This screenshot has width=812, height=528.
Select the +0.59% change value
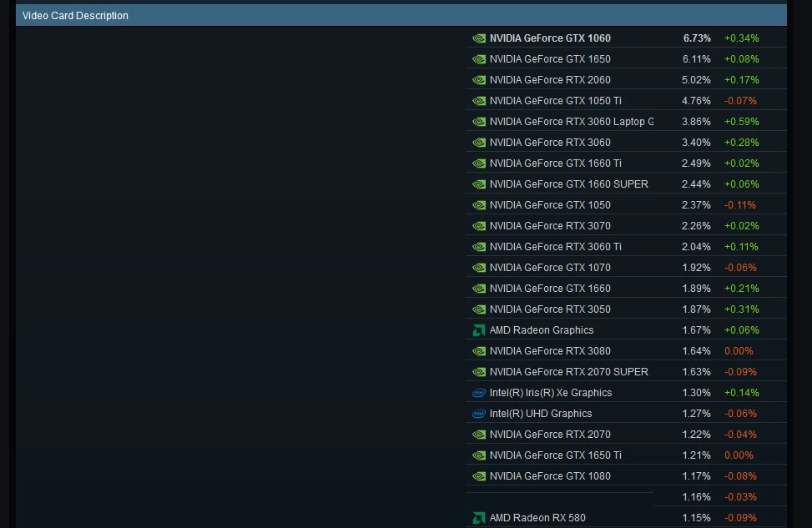[742, 122]
